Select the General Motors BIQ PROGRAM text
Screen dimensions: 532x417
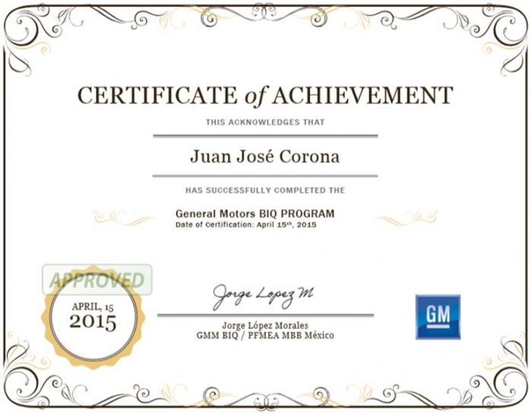point(255,214)
